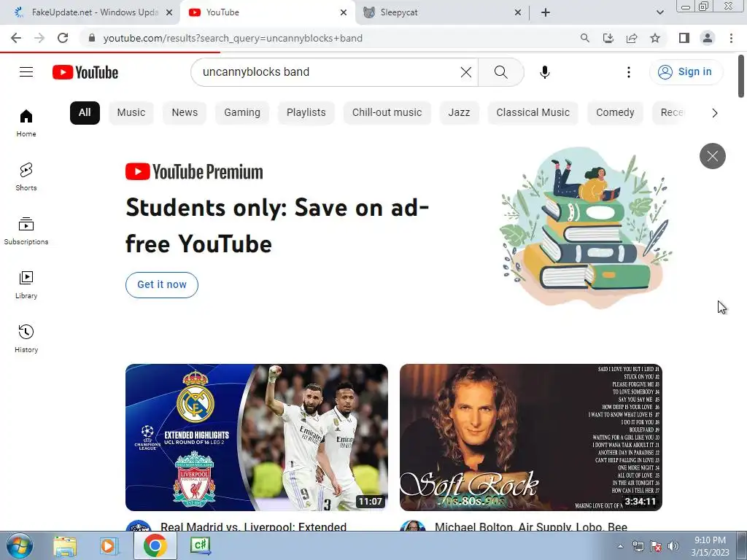Select the Chill-out music chip
The image size is (747, 560).
click(387, 113)
